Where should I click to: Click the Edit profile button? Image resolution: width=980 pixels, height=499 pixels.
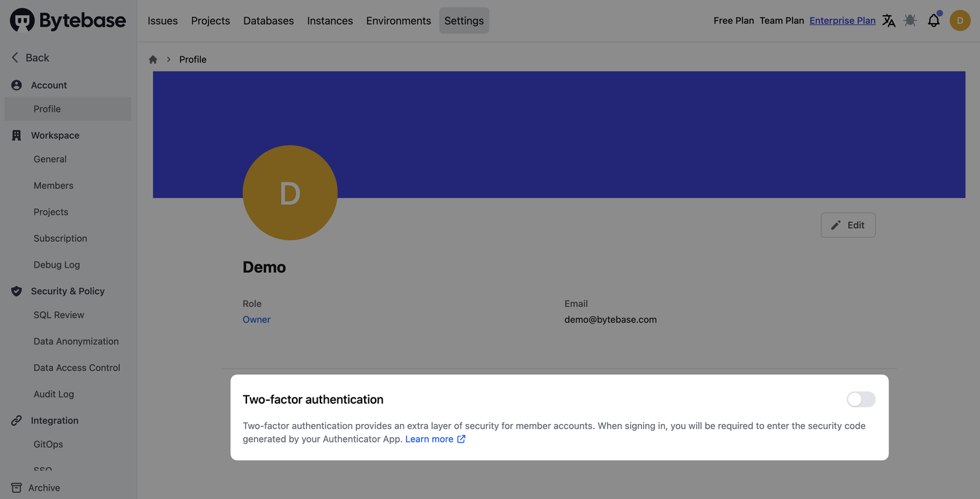847,225
